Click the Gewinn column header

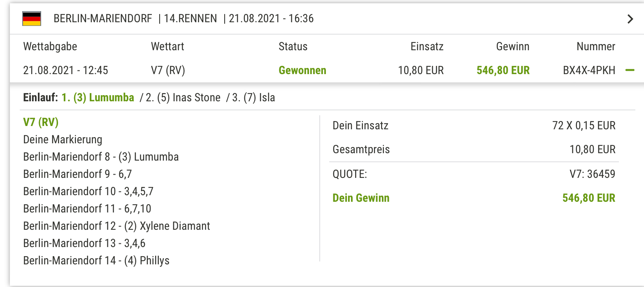coord(513,47)
